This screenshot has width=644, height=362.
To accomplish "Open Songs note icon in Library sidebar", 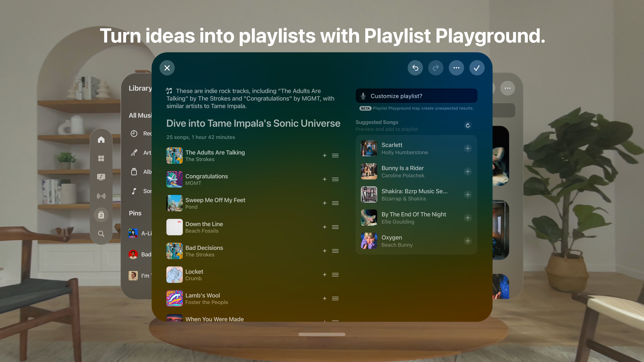I will [134, 191].
